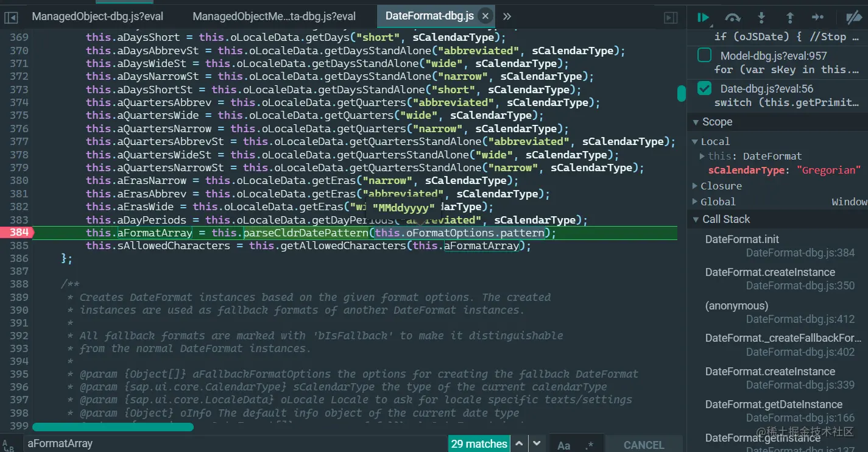The image size is (868, 452).
Task: Open the DateFormat-dbg.js:412 source location
Action: tap(800, 319)
